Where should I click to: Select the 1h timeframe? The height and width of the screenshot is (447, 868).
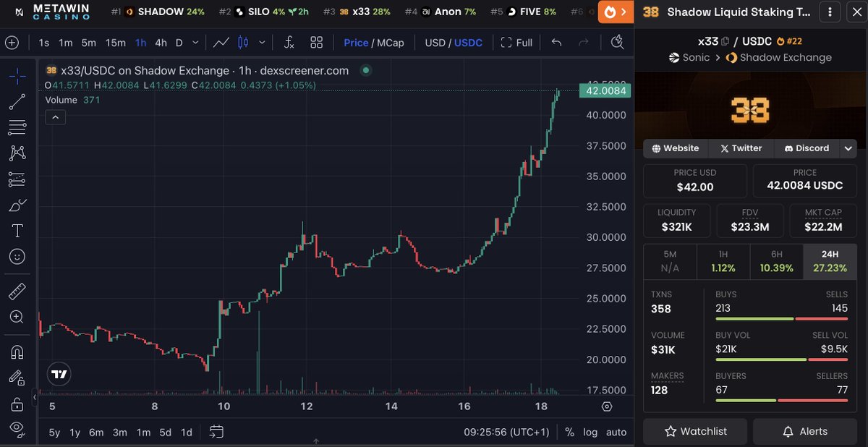(140, 43)
